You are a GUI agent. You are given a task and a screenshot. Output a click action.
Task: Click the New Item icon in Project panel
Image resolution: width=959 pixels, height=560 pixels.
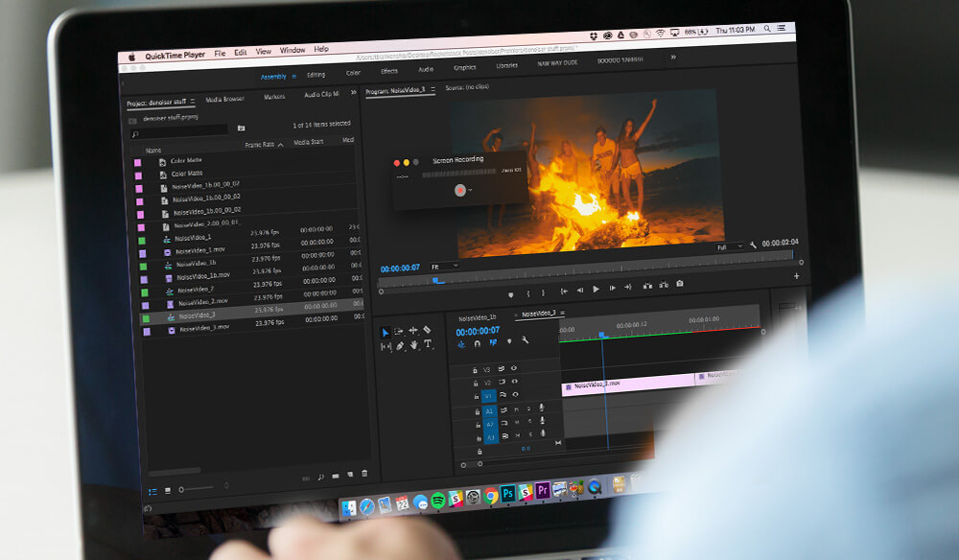click(350, 475)
